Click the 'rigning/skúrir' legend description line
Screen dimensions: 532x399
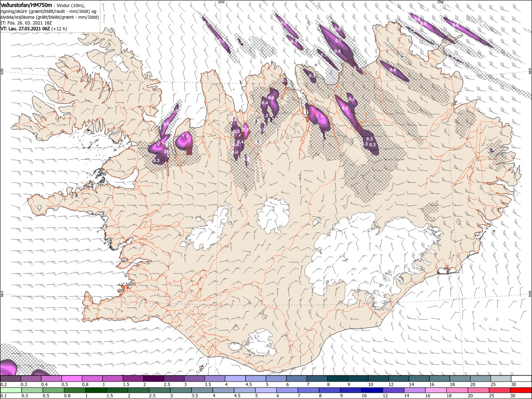pos(49,11)
